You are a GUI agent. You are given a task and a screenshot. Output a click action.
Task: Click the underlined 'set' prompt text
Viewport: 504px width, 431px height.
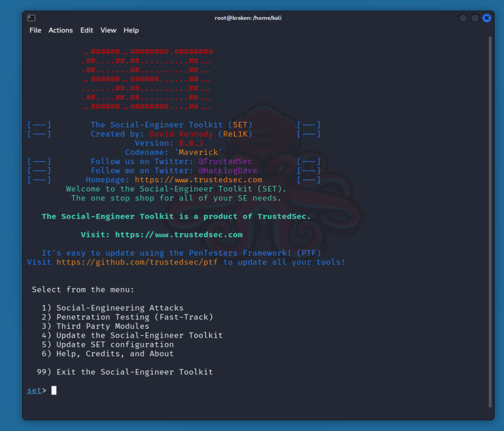tap(34, 391)
